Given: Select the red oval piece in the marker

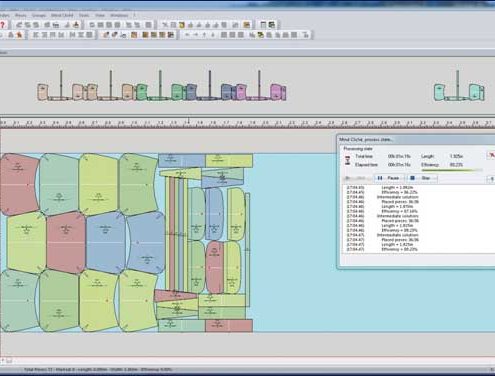Looking at the screenshot, I should click(214, 267).
